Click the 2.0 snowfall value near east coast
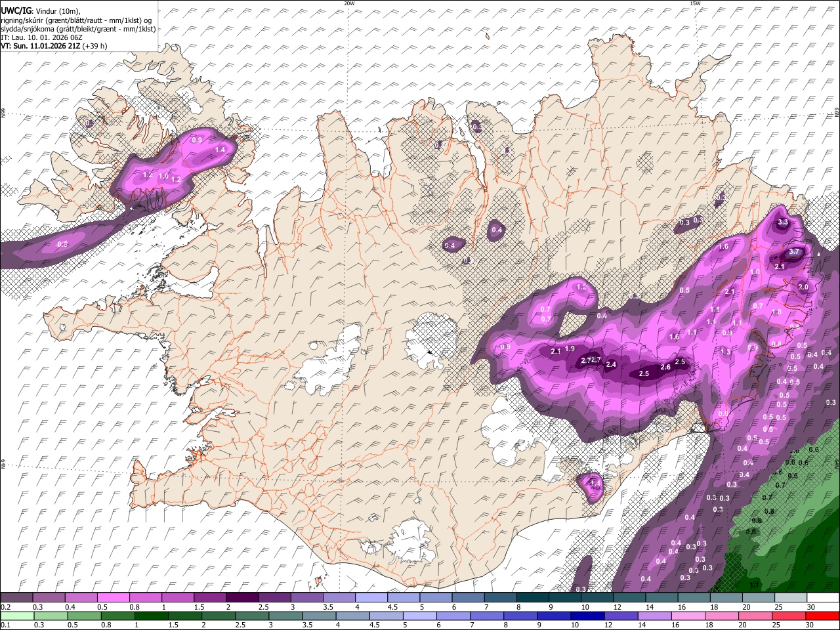Image resolution: width=840 pixels, height=630 pixels. [803, 287]
